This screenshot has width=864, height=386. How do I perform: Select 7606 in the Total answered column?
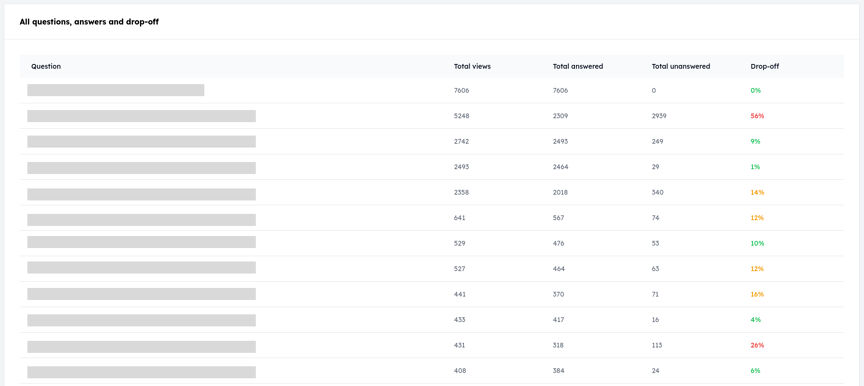[560, 90]
